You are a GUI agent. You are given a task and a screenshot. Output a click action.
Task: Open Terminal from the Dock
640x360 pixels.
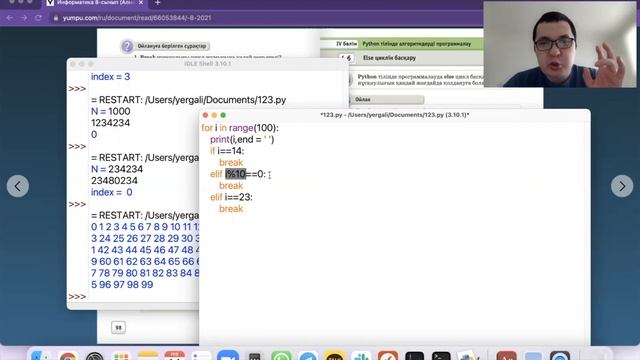click(441, 356)
